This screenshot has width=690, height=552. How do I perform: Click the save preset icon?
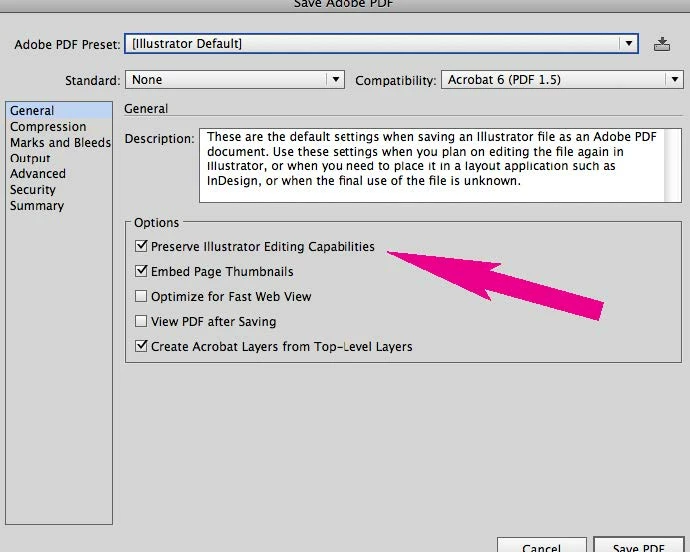pos(662,44)
